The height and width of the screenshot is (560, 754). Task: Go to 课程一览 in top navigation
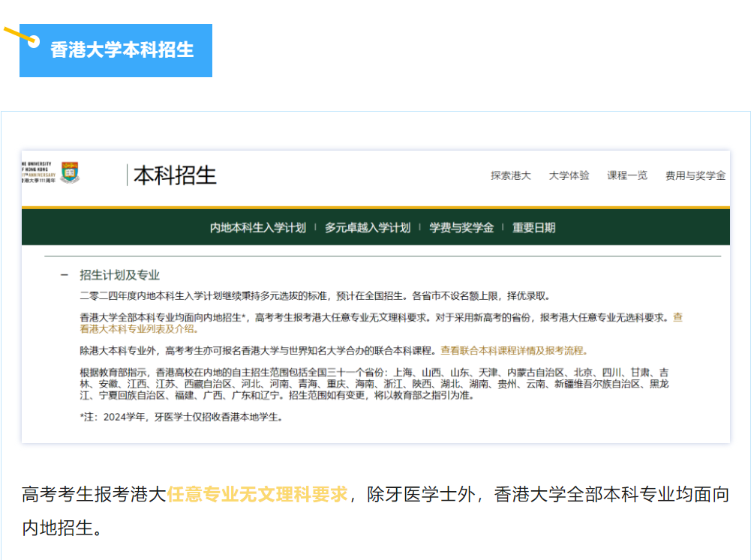coord(627,175)
